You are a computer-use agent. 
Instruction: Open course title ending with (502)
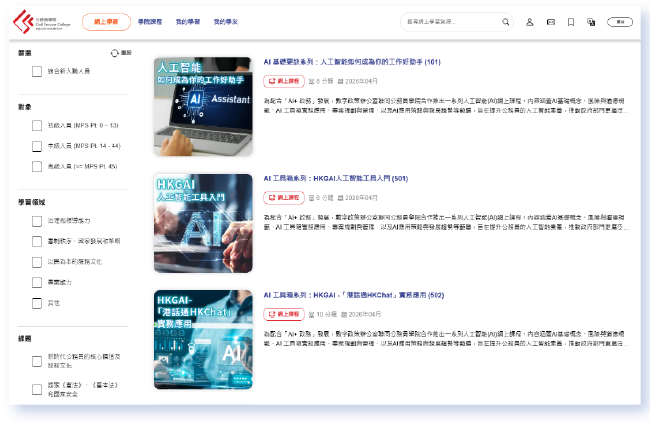tap(354, 295)
